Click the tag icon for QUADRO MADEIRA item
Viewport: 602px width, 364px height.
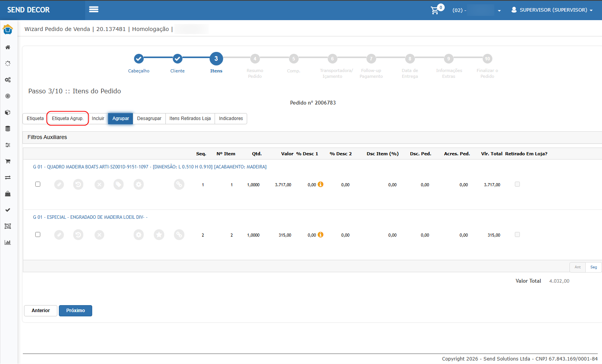(119, 185)
